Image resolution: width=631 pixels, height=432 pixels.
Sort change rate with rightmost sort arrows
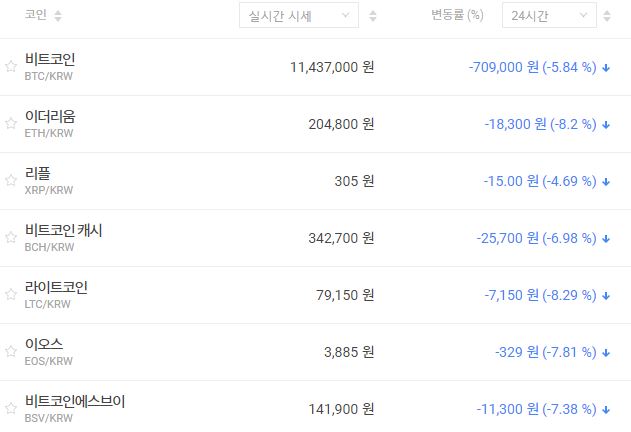tap(607, 16)
